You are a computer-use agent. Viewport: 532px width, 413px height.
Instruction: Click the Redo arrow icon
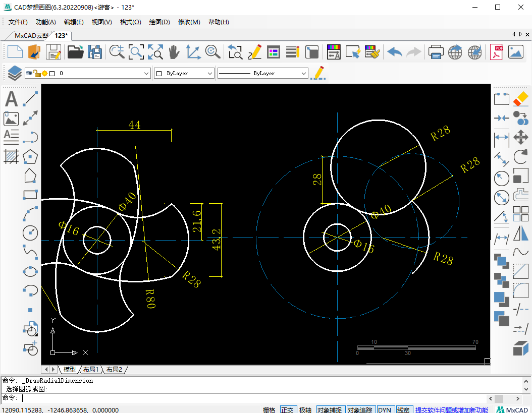(413, 52)
